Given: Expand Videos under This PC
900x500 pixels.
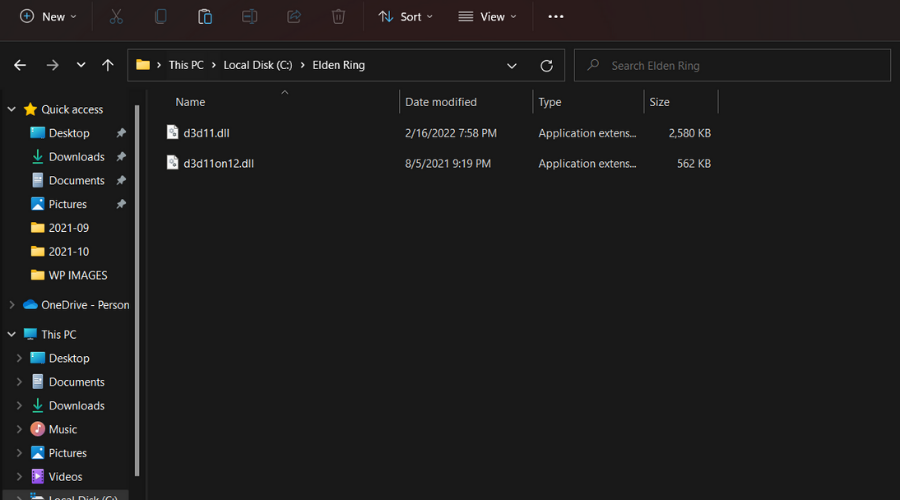Looking at the screenshot, I should pos(19,476).
